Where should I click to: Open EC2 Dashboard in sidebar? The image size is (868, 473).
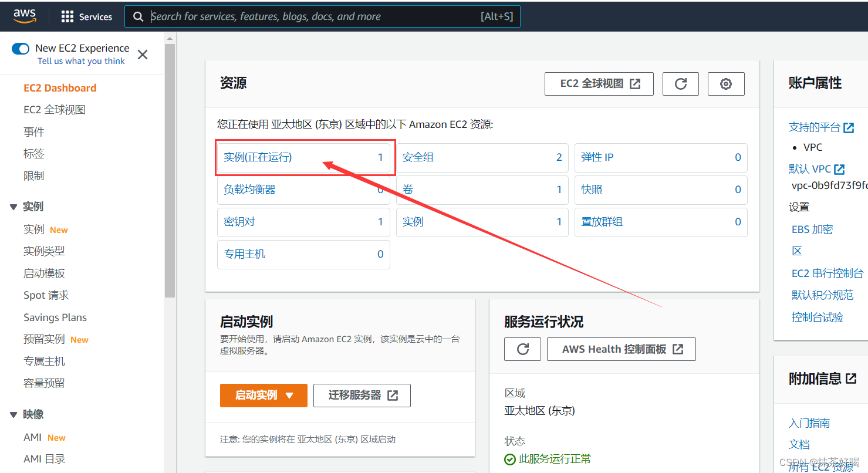tap(60, 88)
